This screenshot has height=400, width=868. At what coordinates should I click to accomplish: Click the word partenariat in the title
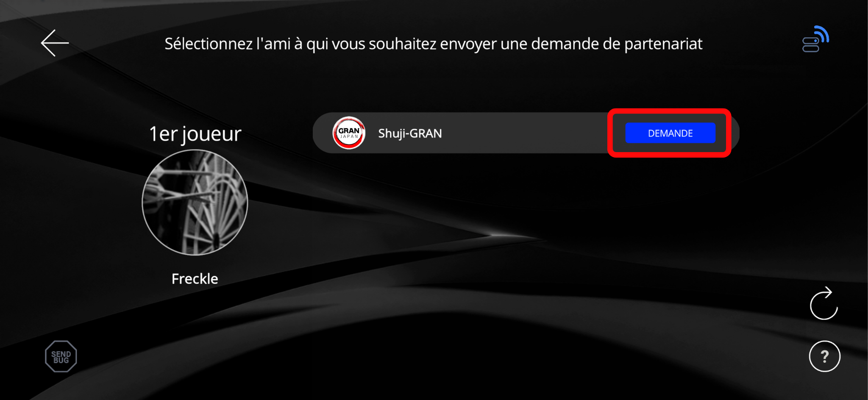[663, 44]
